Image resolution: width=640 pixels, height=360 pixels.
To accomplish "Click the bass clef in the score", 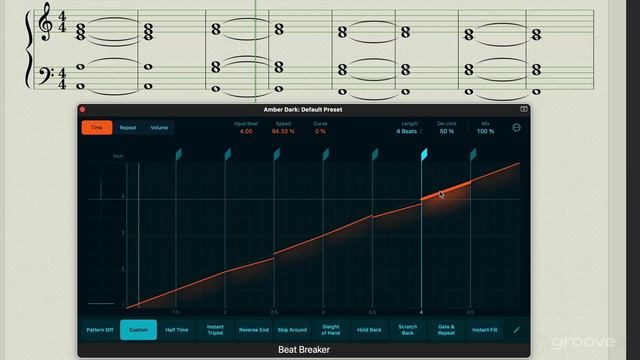I will coord(45,75).
